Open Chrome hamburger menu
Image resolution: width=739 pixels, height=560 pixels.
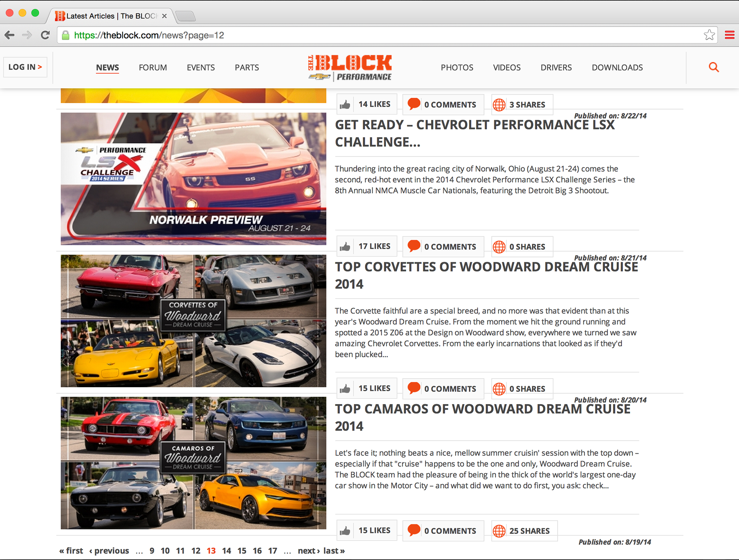coord(729,35)
